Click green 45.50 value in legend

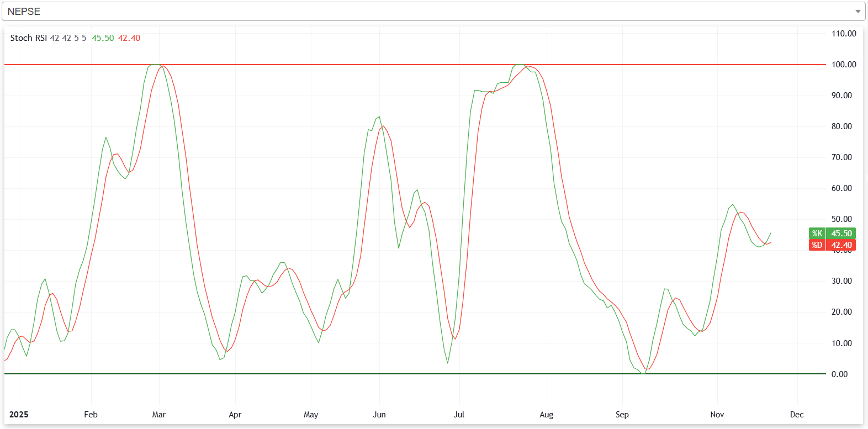103,38
